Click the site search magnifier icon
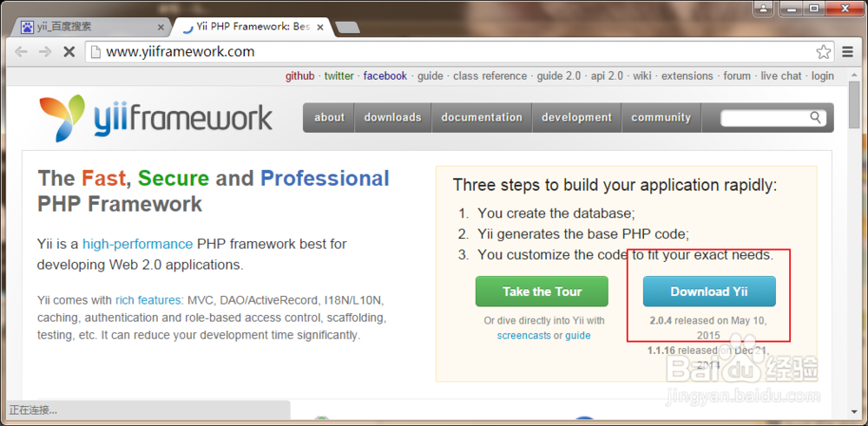The width and height of the screenshot is (868, 426). pos(815,117)
